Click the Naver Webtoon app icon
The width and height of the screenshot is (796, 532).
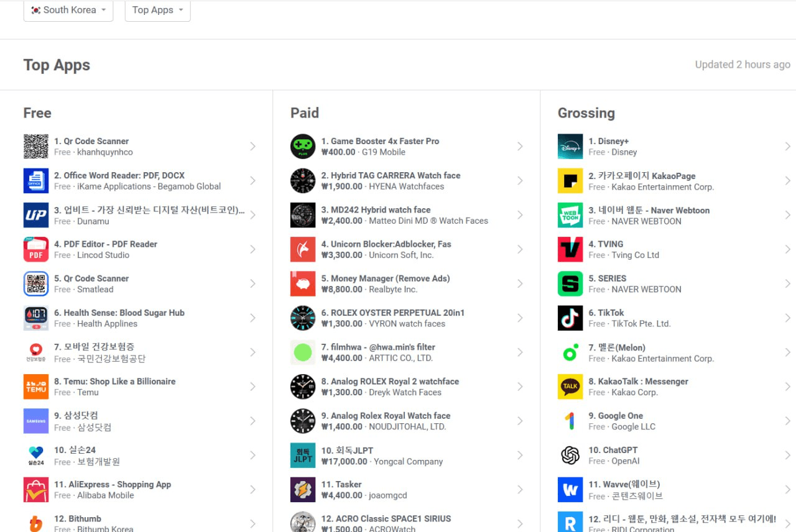(x=570, y=215)
